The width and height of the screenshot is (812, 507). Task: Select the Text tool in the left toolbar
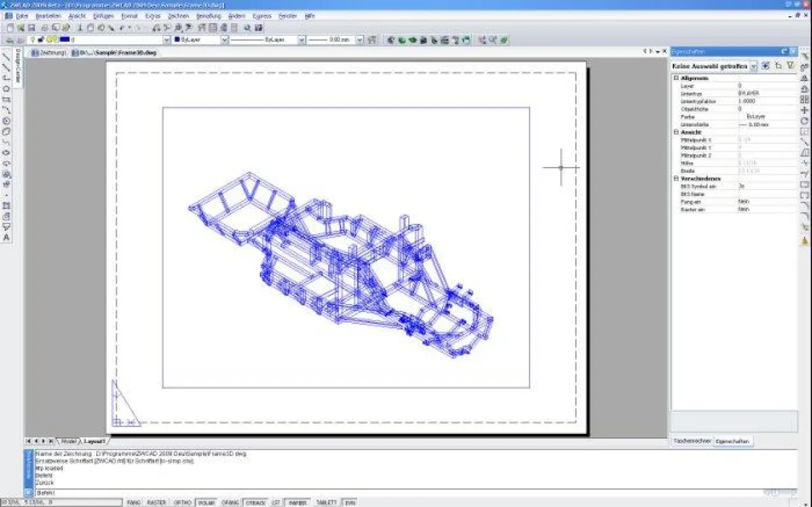pyautogui.click(x=7, y=238)
